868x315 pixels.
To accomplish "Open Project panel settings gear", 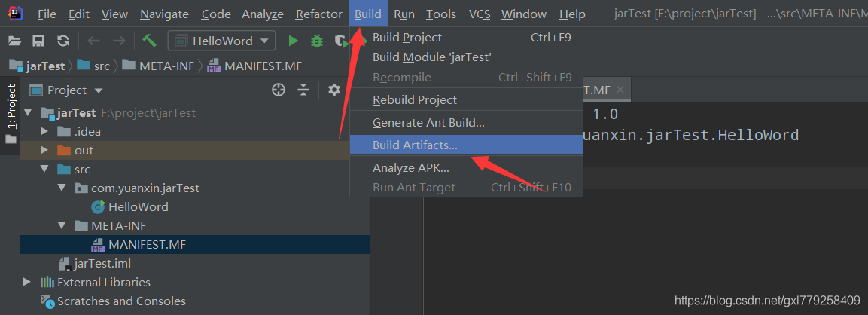I will (x=334, y=90).
